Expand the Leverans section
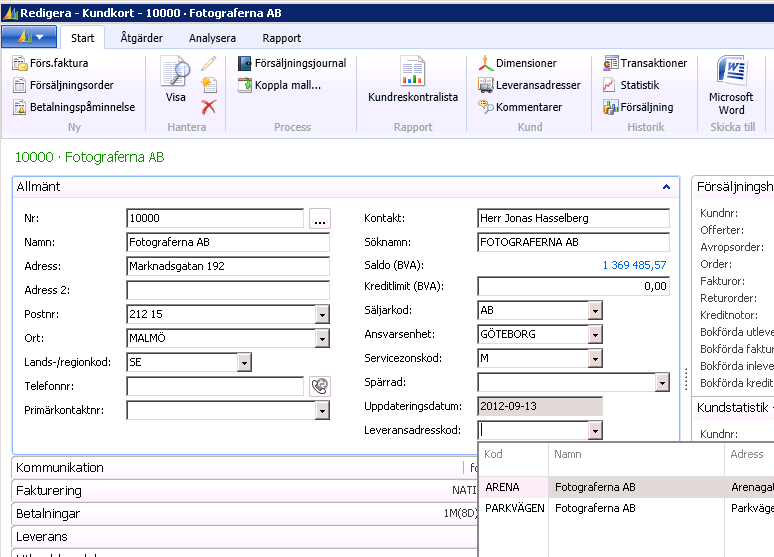The image size is (774, 557). point(245,537)
